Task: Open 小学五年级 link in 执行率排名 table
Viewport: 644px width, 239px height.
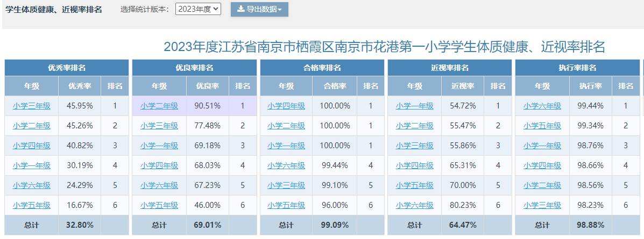Action: tap(542, 126)
